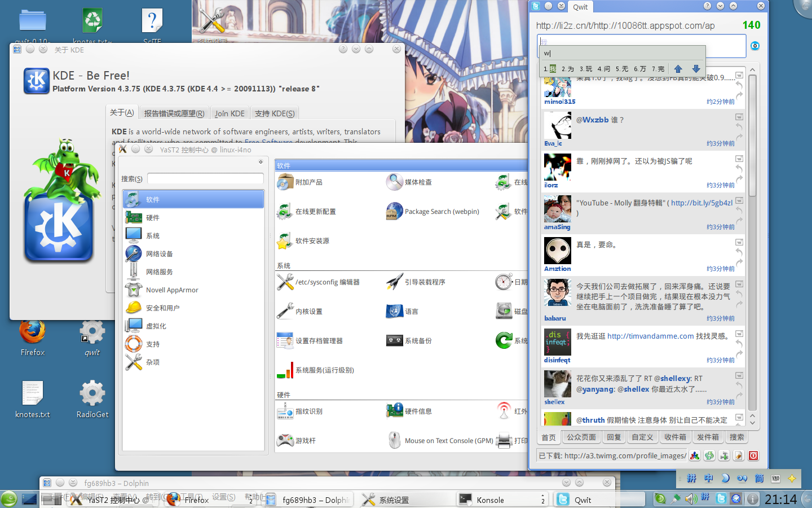This screenshot has width=812, height=508.
Task: Click the tools options icon in Qwit bottom bar
Action: [x=724, y=456]
